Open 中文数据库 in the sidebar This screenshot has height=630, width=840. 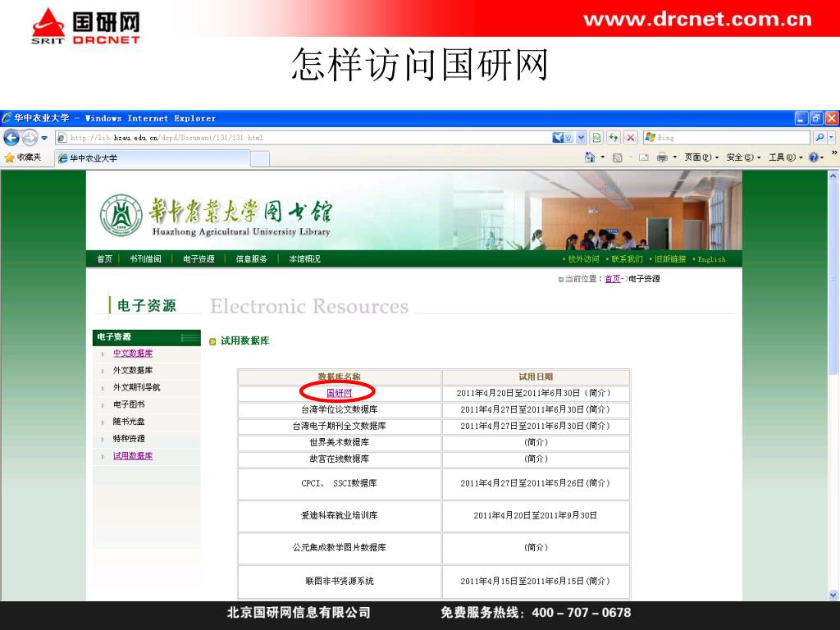point(133,354)
